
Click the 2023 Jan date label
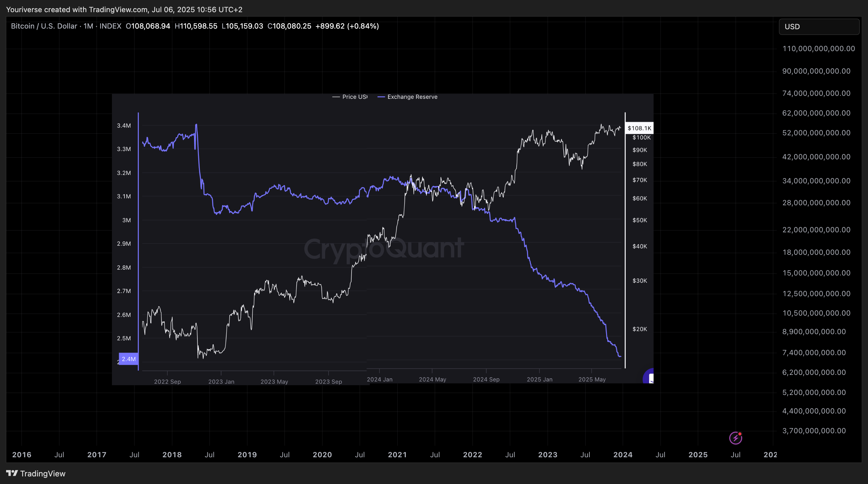(221, 382)
